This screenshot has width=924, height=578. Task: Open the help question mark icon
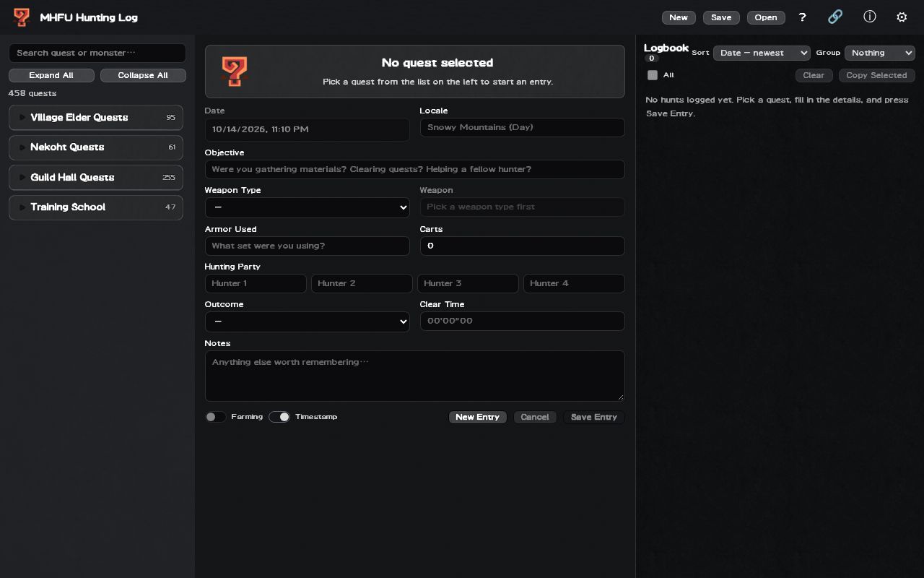(802, 17)
